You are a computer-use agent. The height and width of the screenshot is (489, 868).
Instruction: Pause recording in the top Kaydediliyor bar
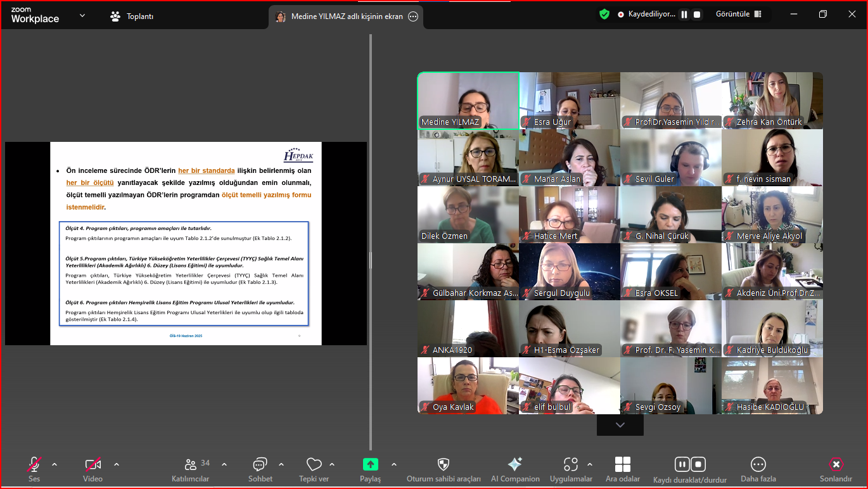click(684, 15)
